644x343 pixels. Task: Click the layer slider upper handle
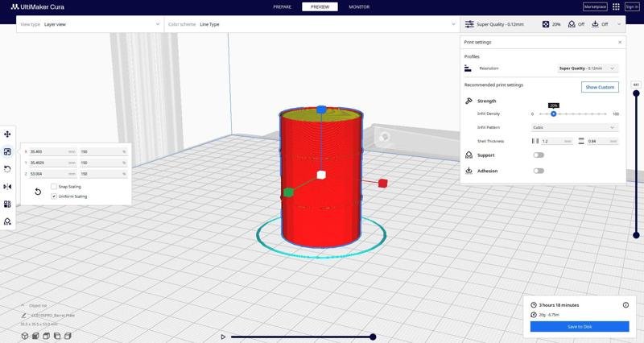pyautogui.click(x=636, y=93)
